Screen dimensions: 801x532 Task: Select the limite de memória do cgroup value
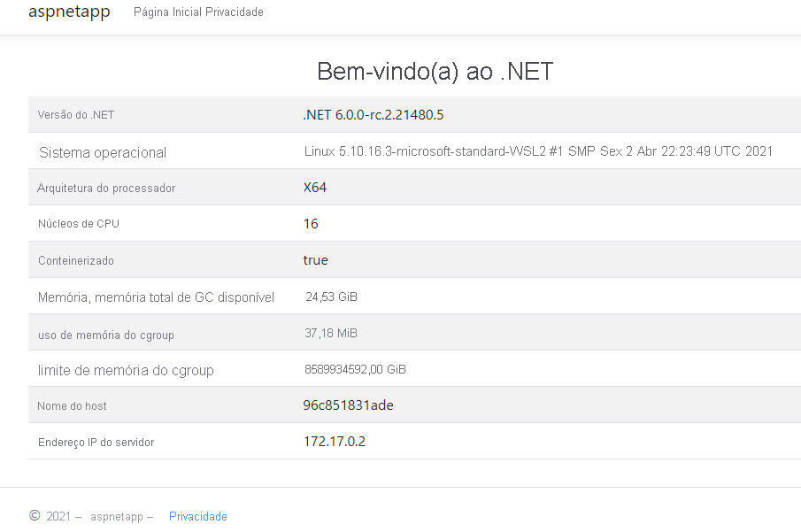352,369
